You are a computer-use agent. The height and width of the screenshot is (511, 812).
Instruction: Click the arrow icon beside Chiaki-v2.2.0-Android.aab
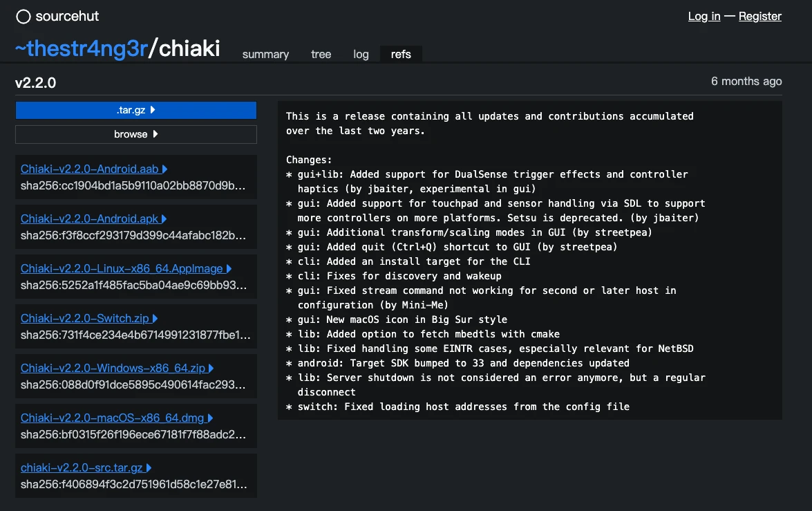click(165, 169)
